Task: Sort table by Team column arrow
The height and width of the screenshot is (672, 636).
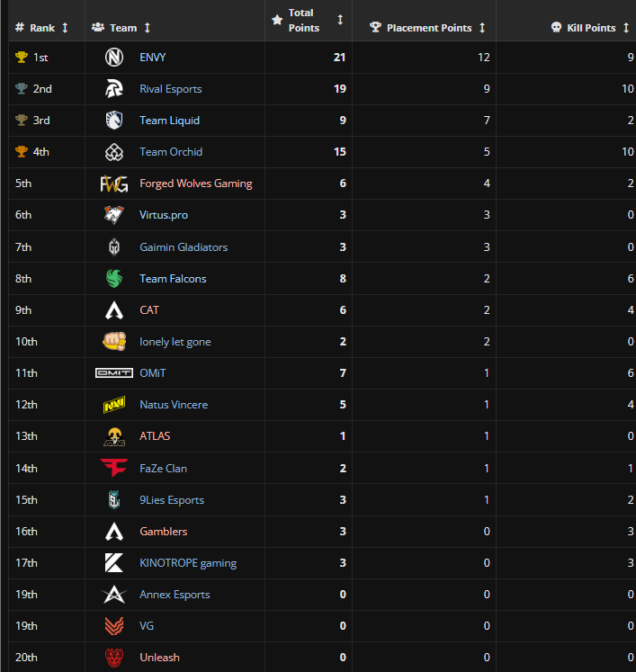Action: 148,28
